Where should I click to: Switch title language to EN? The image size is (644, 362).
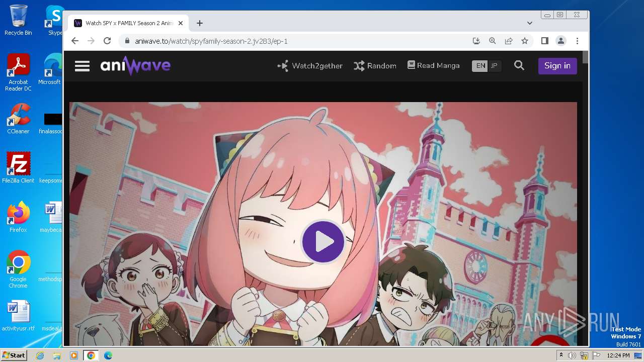tap(480, 66)
